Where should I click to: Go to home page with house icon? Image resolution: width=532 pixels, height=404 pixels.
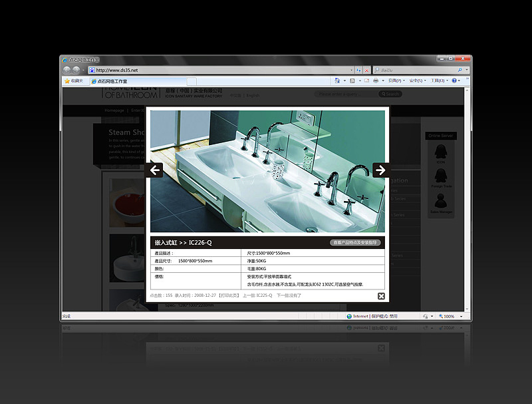point(337,81)
